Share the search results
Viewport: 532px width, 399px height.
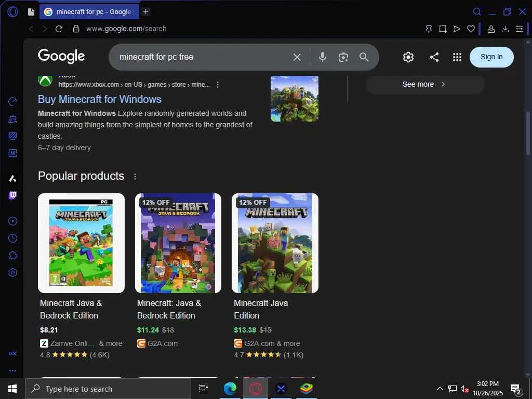(x=434, y=57)
